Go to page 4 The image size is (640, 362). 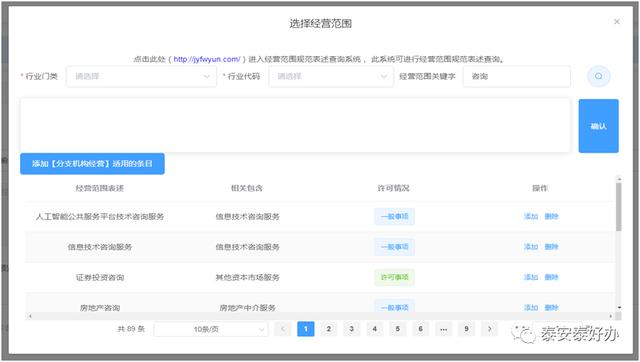(x=375, y=329)
